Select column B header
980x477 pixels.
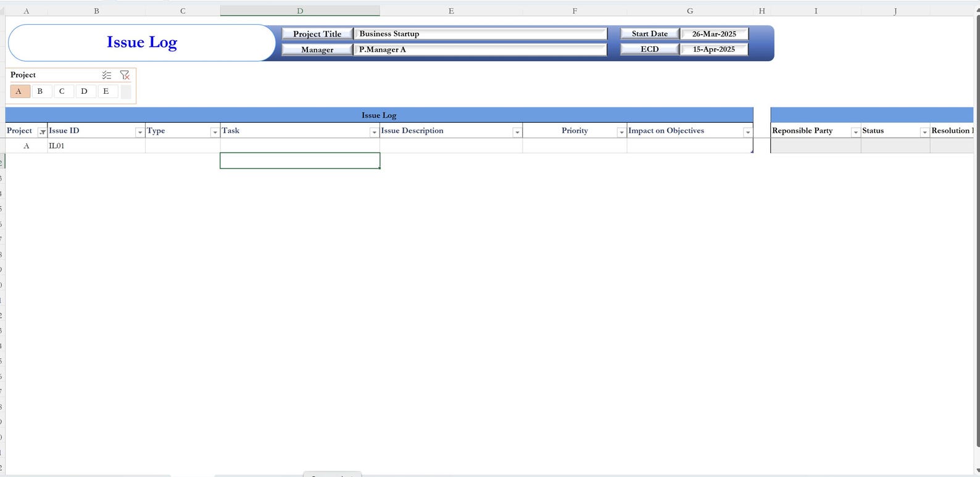coord(96,10)
